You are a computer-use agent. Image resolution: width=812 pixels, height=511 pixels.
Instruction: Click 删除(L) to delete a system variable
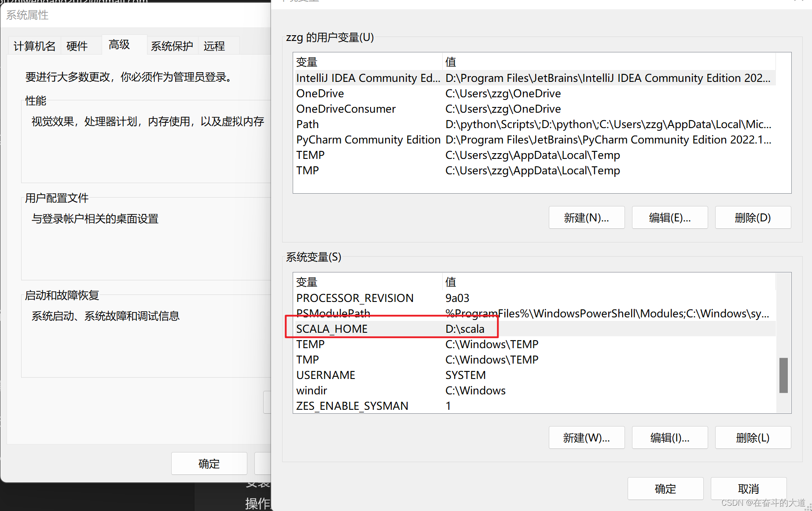click(x=753, y=437)
